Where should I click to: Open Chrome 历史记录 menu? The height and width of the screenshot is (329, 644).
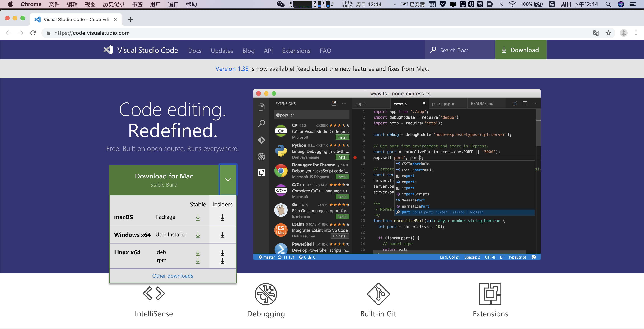click(x=114, y=4)
